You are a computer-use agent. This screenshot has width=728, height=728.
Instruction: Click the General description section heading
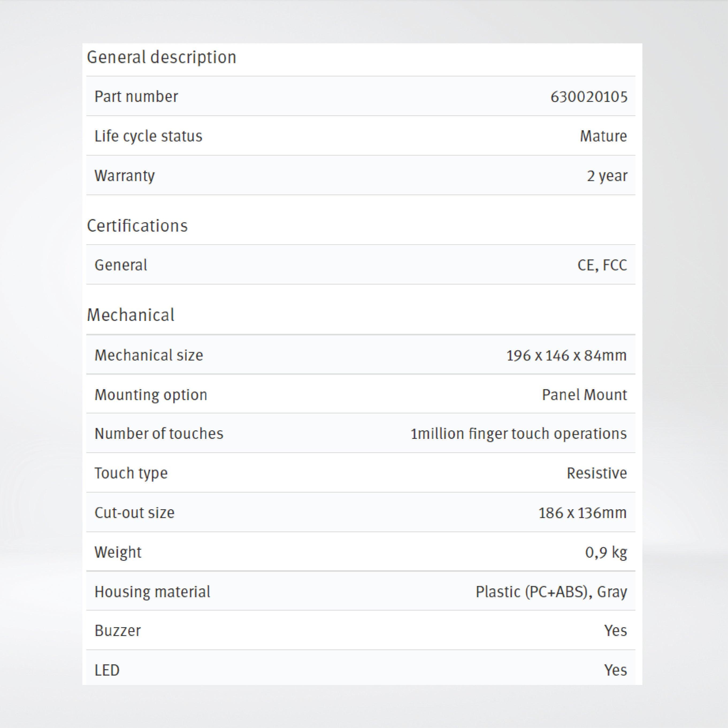pos(161,58)
